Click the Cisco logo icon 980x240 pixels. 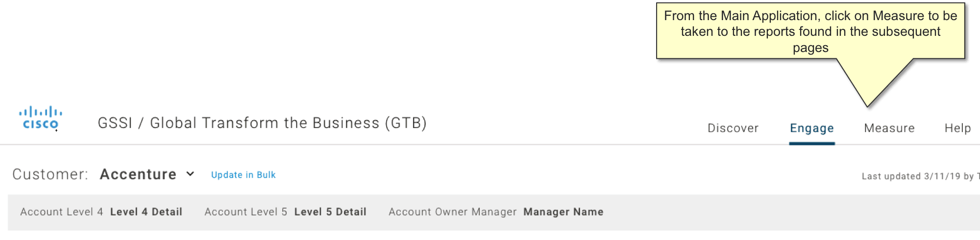(x=41, y=118)
